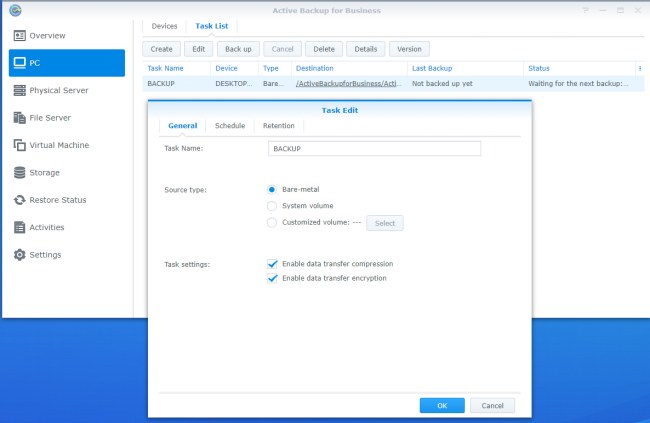Open the Restore Status section label
The height and width of the screenshot is (423, 650).
pyautogui.click(x=58, y=200)
